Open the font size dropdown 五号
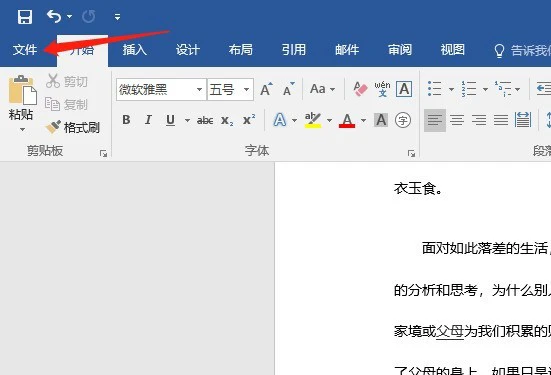Screen dimensions: 551x375 pos(247,90)
